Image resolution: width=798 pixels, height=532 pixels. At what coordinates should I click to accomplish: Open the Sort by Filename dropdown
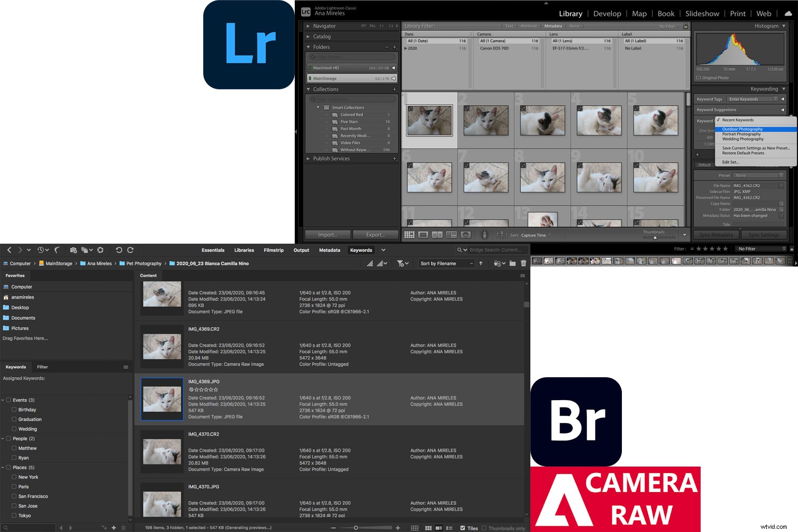pyautogui.click(x=446, y=263)
